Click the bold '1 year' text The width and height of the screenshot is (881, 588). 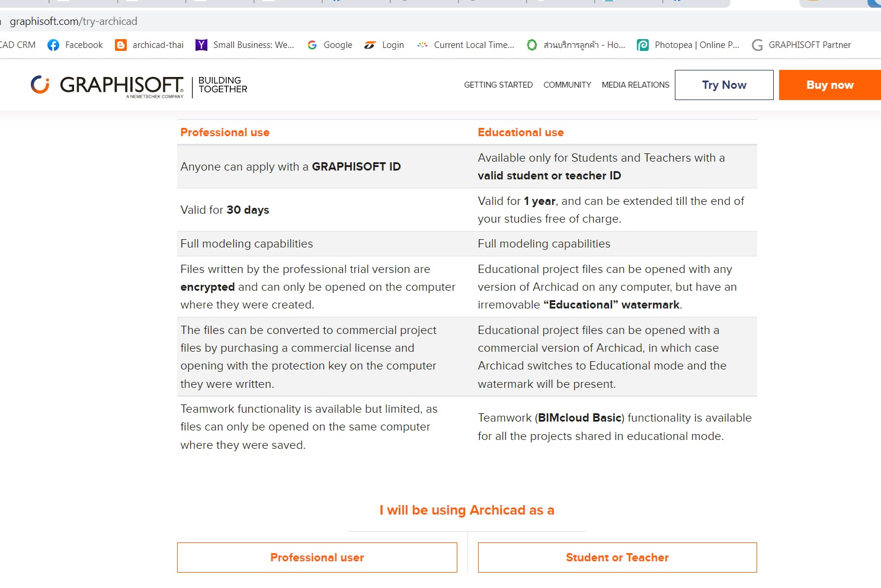point(539,201)
